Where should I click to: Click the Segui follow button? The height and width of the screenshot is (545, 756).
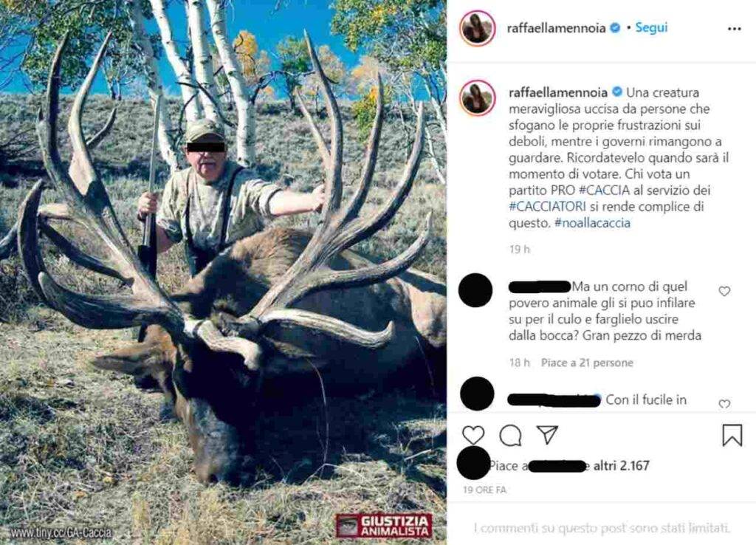[x=651, y=27]
